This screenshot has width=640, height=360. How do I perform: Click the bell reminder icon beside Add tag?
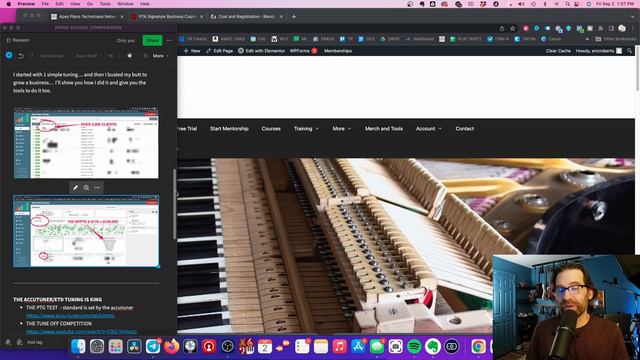tap(8, 342)
